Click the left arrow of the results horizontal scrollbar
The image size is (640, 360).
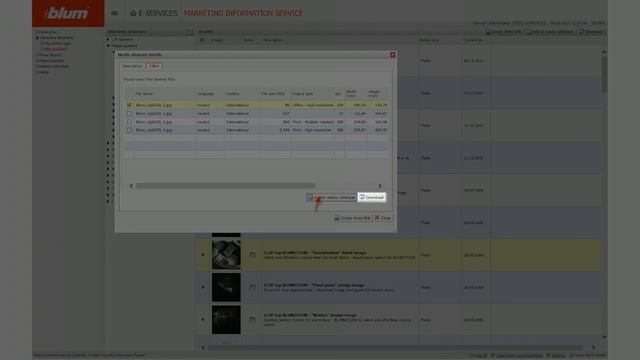pyautogui.click(x=203, y=347)
